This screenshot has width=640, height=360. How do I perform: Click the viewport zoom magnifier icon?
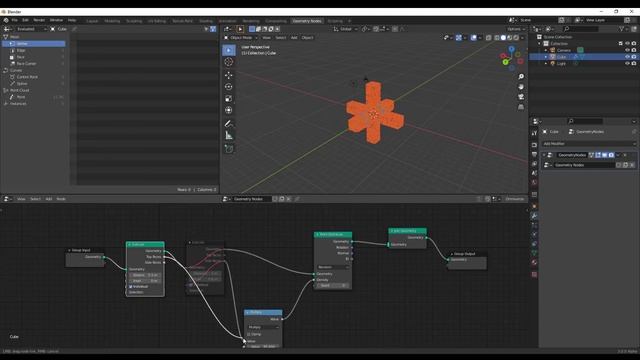point(521,77)
